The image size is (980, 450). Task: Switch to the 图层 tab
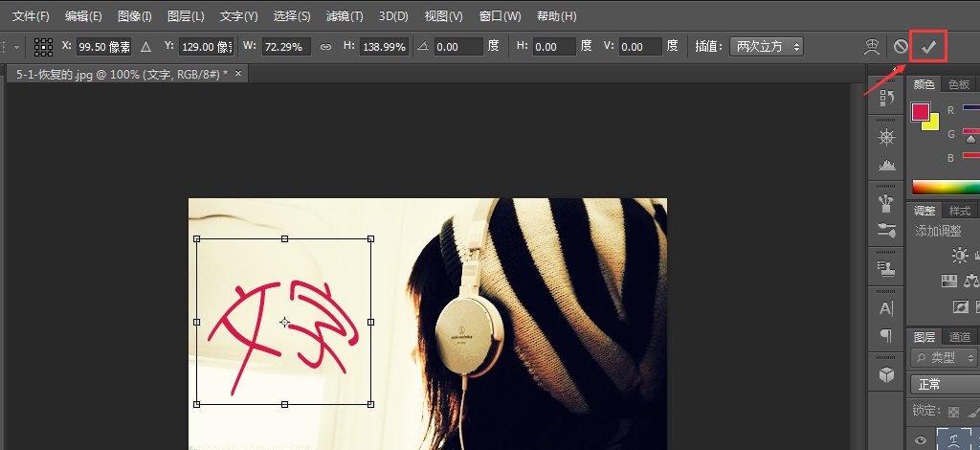point(924,337)
